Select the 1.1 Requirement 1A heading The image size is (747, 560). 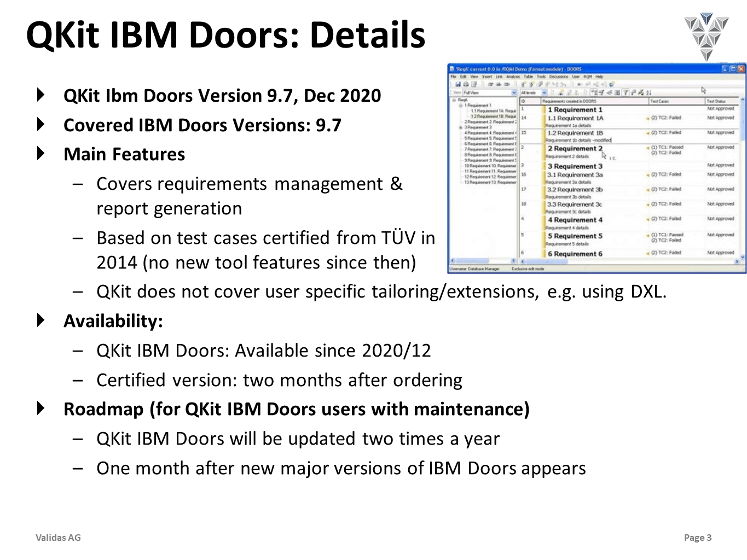click(x=576, y=118)
